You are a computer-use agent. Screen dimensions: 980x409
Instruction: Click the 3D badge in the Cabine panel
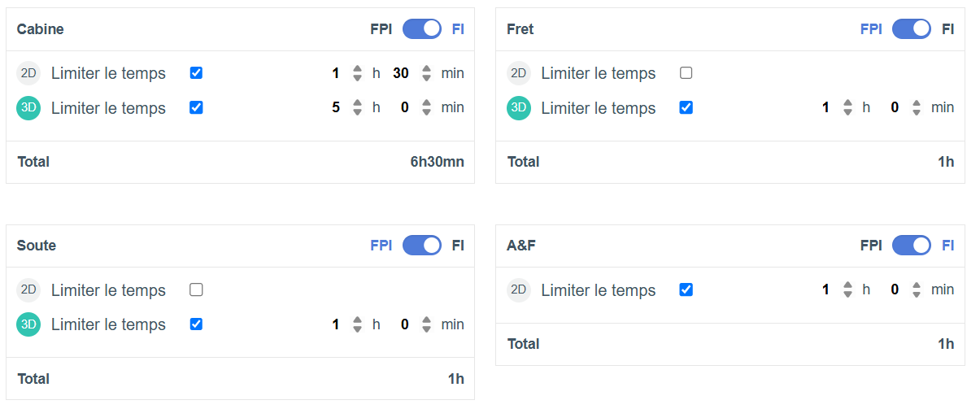[x=28, y=108]
